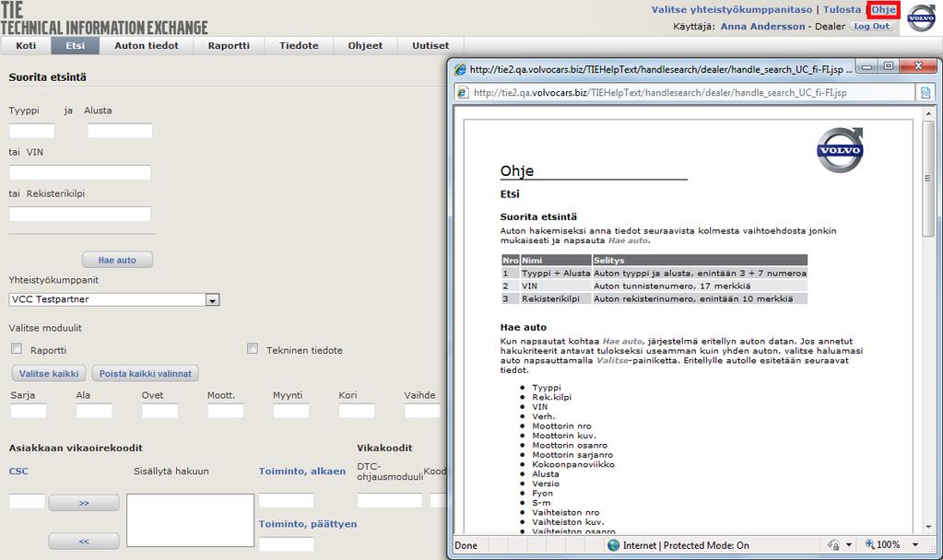
Task: Open the Yhteistyökumppanit dropdown VCC Testpartner
Action: tap(114, 299)
